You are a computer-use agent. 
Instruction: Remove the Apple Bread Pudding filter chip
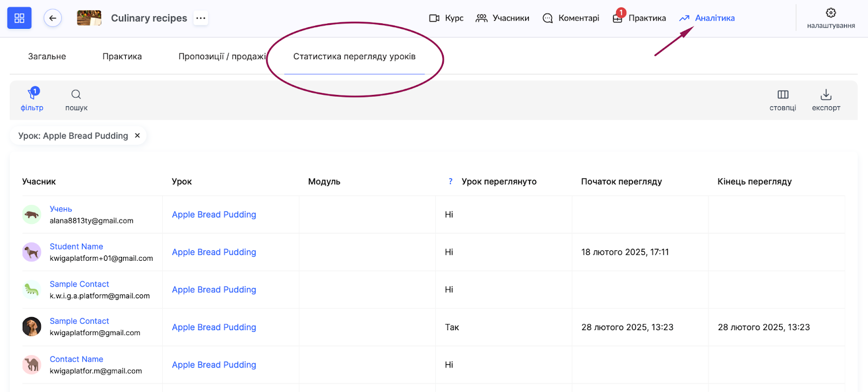pos(137,136)
